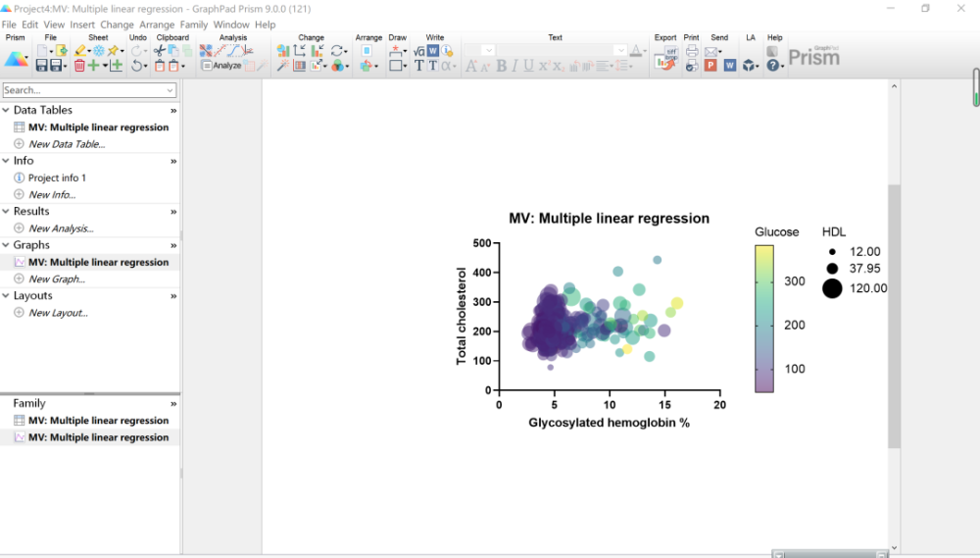Select the MV data table in Family panel
Viewport: 980px width, 558px height.
point(98,421)
